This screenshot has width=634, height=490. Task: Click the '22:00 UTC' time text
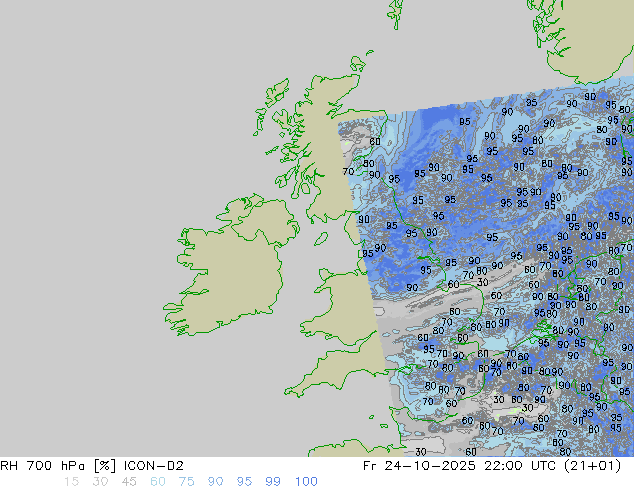(522, 466)
